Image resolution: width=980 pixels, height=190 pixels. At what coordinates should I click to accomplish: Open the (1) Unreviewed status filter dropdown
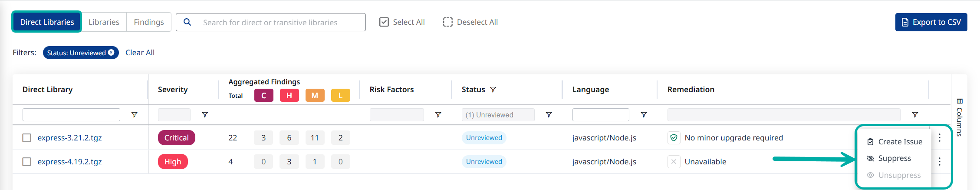click(498, 115)
